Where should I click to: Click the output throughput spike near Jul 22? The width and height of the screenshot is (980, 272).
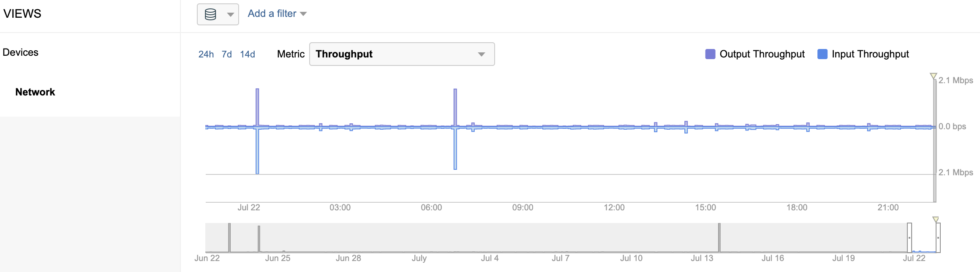coord(257,107)
